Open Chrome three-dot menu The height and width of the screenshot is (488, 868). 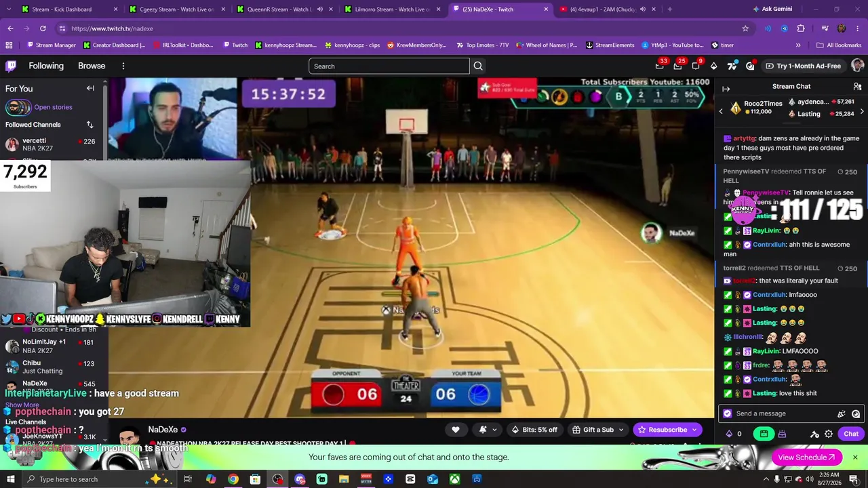(x=858, y=28)
